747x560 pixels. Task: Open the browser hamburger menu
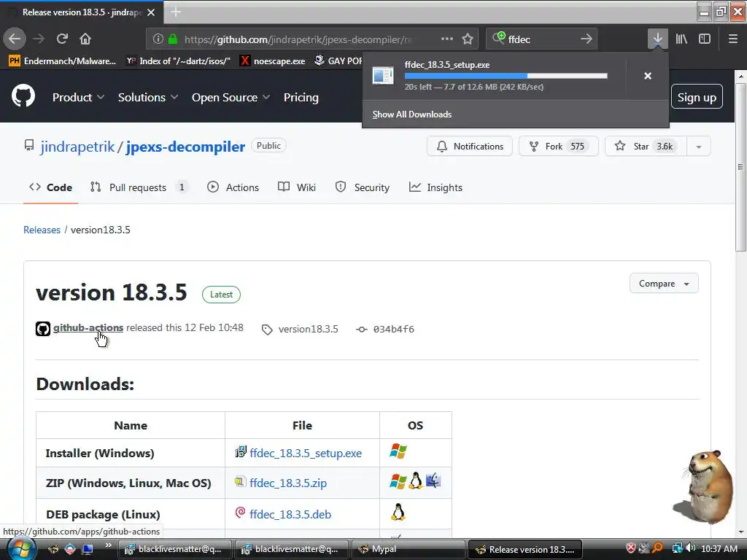click(733, 39)
